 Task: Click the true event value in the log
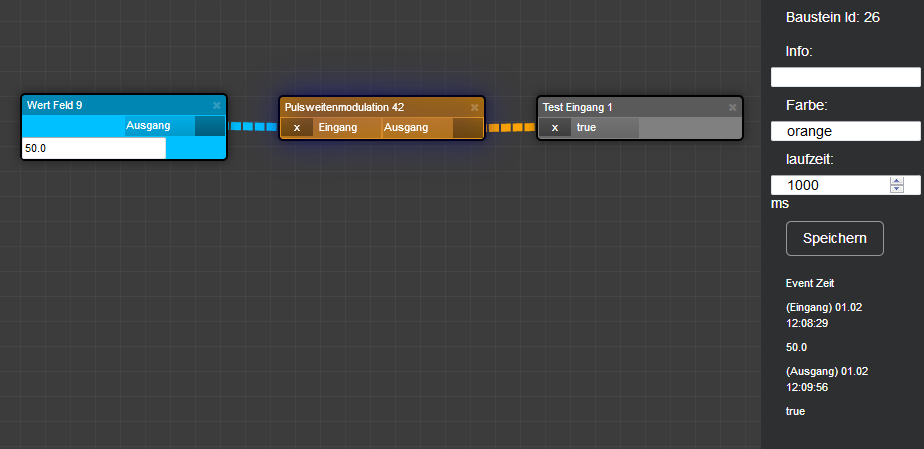click(796, 411)
